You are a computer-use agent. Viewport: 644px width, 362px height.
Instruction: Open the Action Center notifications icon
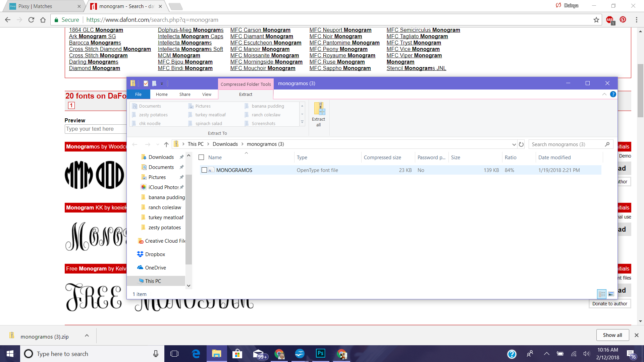pos(631,354)
